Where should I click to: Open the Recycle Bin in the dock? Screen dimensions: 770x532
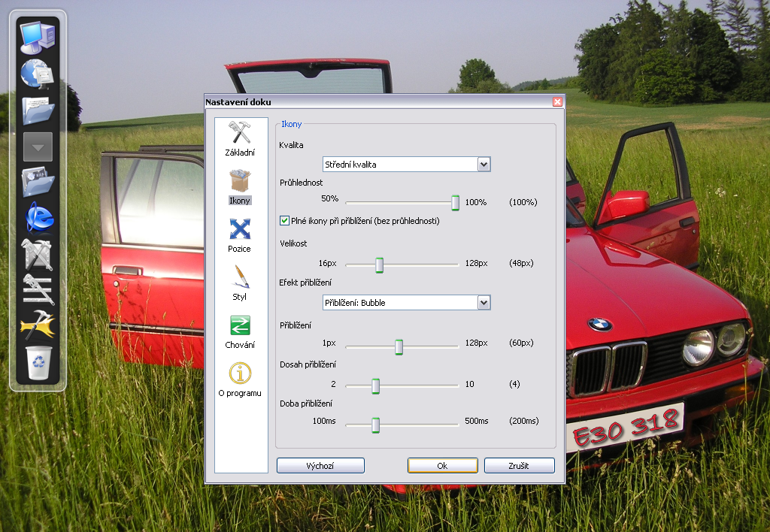38,363
